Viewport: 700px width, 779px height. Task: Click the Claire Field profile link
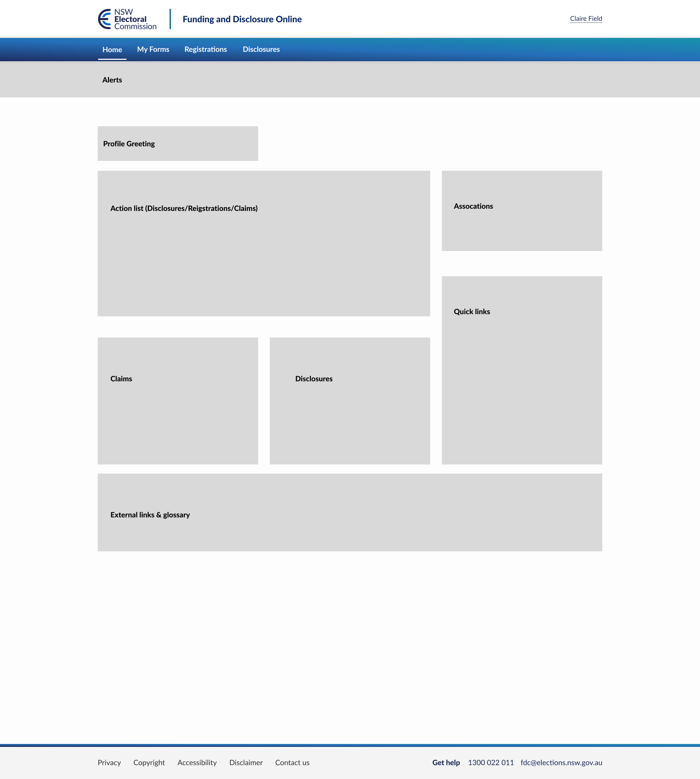(x=585, y=18)
